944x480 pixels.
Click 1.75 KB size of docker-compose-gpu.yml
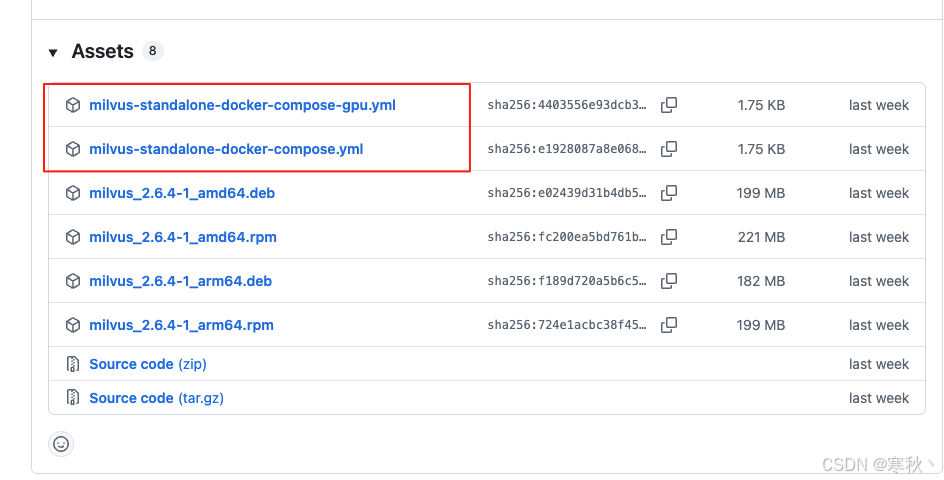point(761,105)
